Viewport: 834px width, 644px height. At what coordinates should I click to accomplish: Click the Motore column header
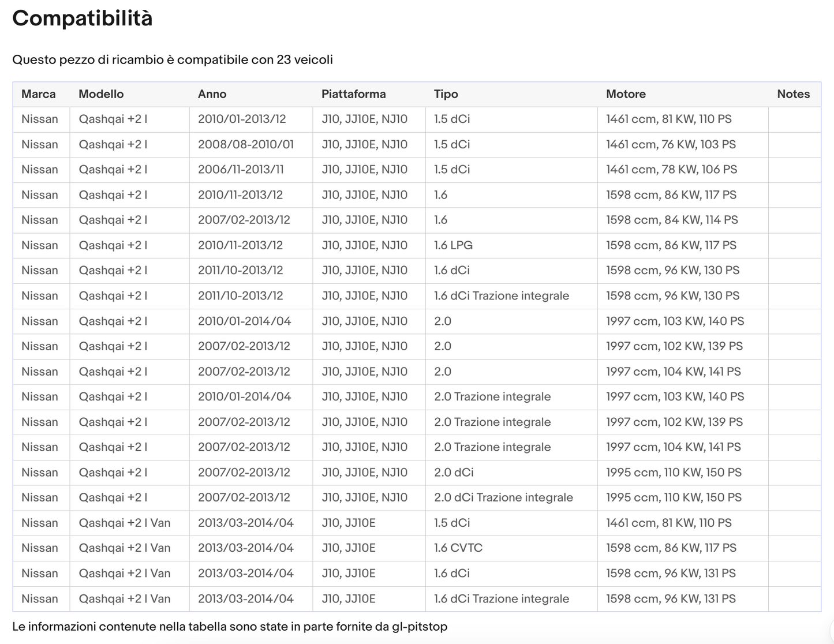[x=626, y=94]
